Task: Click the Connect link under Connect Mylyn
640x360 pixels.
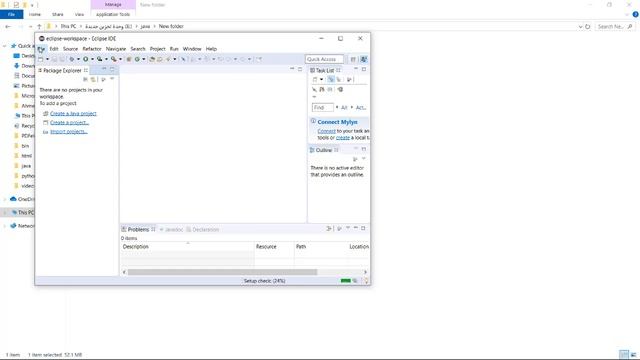Action: click(x=327, y=131)
